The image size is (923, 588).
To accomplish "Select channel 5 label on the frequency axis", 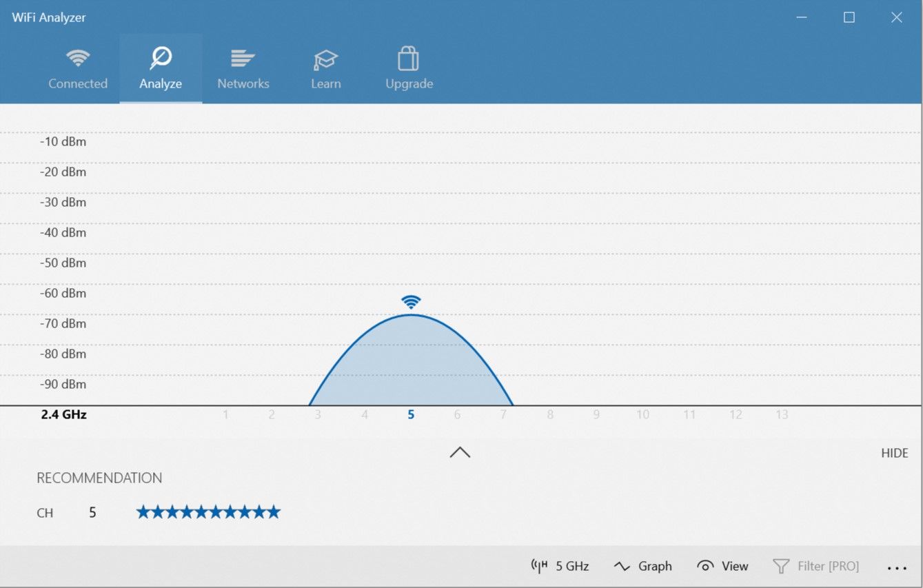I will tap(411, 414).
